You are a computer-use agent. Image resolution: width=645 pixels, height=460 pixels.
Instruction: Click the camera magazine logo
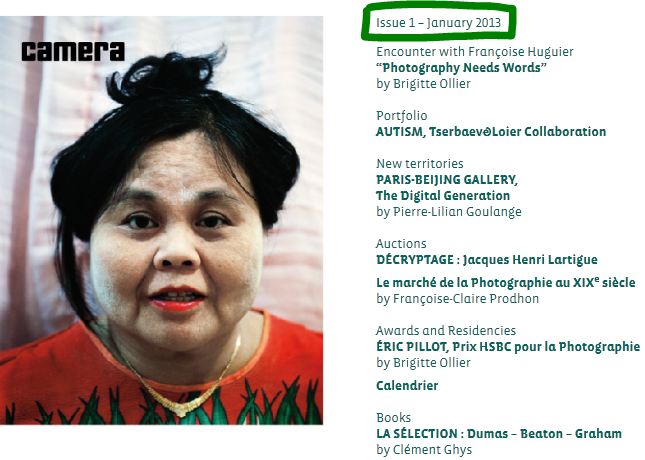73,51
